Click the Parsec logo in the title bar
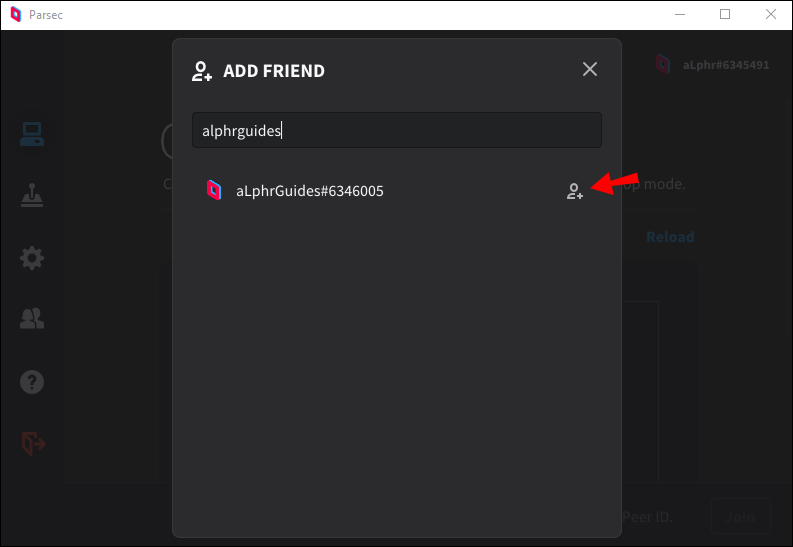The height and width of the screenshot is (547, 793). (15, 15)
